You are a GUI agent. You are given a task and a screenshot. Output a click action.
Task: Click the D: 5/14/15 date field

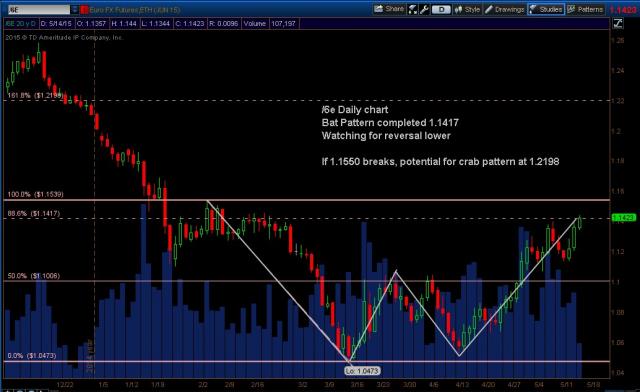click(x=56, y=24)
